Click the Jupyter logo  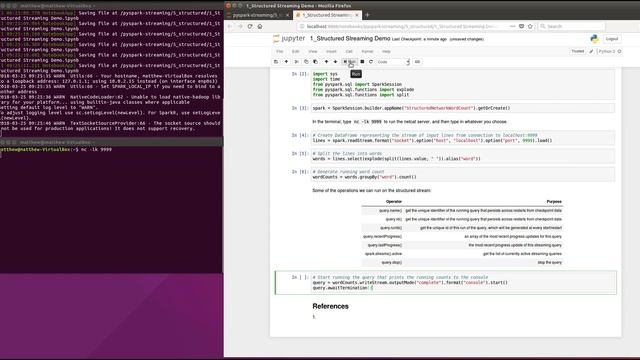click(x=289, y=38)
